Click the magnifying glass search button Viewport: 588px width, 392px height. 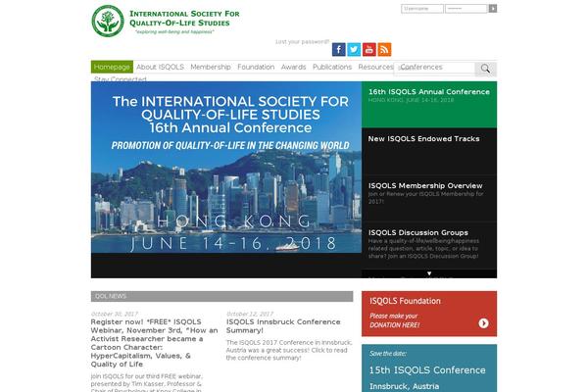pos(485,69)
